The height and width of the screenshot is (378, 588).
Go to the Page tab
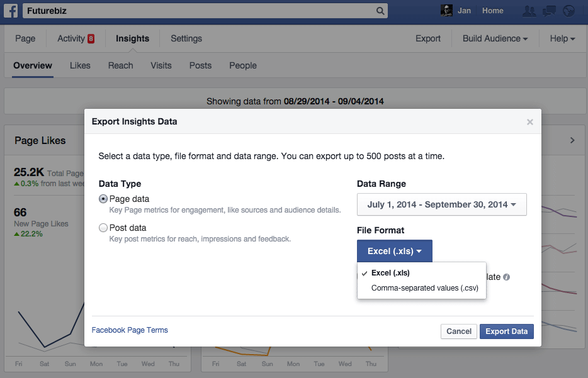point(25,38)
